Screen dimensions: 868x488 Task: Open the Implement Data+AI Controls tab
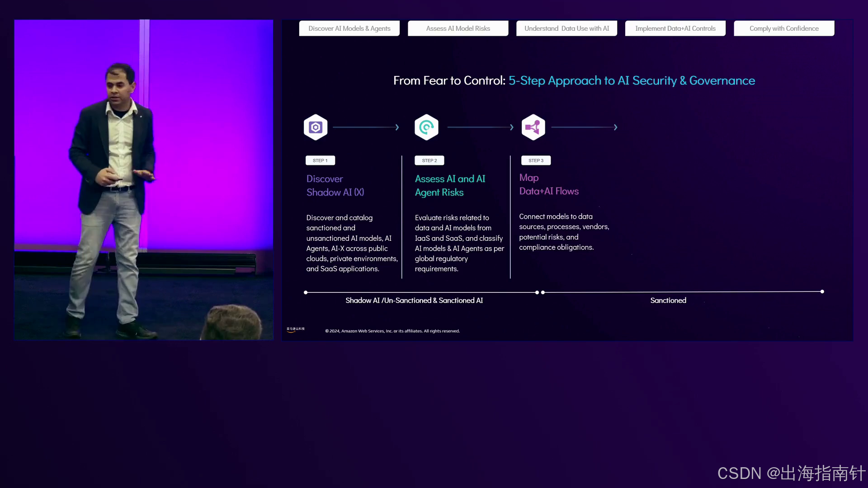click(675, 28)
